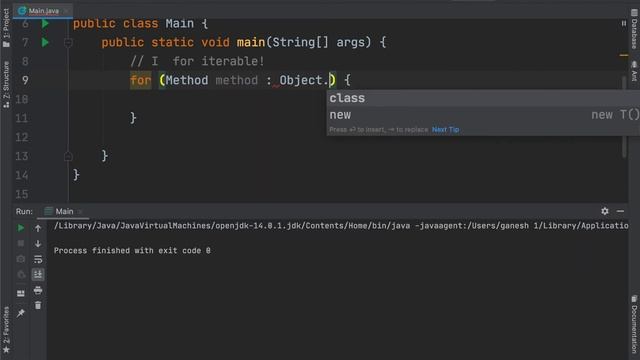
Task: Open the Ant tool window
Action: tap(634, 71)
